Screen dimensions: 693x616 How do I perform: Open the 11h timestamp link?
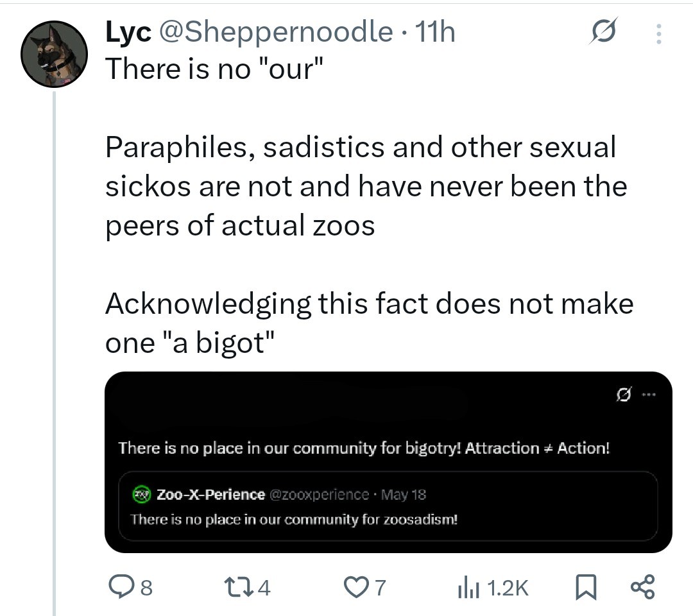(x=435, y=32)
